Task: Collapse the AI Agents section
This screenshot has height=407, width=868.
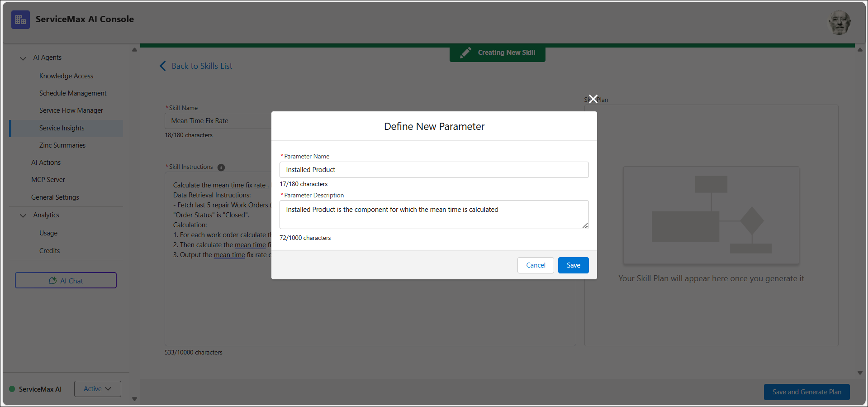Action: (x=23, y=58)
